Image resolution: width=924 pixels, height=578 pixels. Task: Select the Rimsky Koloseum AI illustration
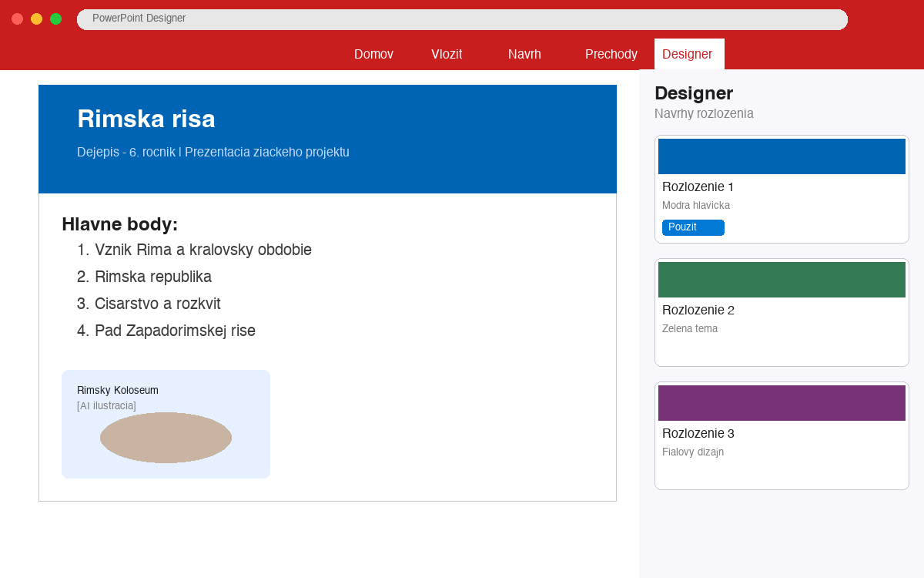(x=166, y=424)
